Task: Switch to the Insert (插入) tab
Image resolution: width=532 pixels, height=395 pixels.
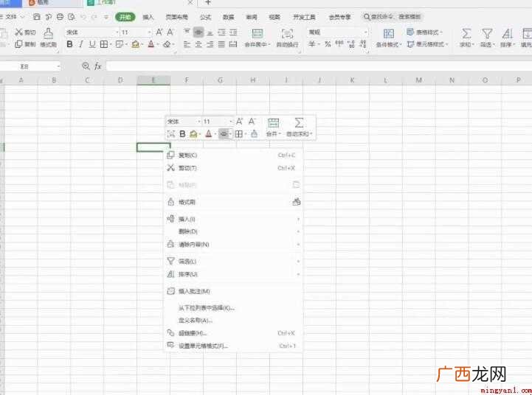Action: (x=148, y=17)
